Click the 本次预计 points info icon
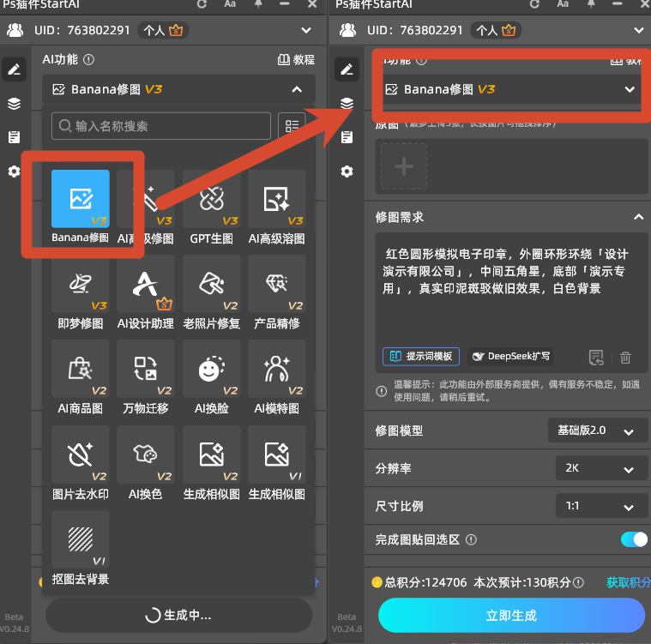651x644 pixels. point(578,583)
